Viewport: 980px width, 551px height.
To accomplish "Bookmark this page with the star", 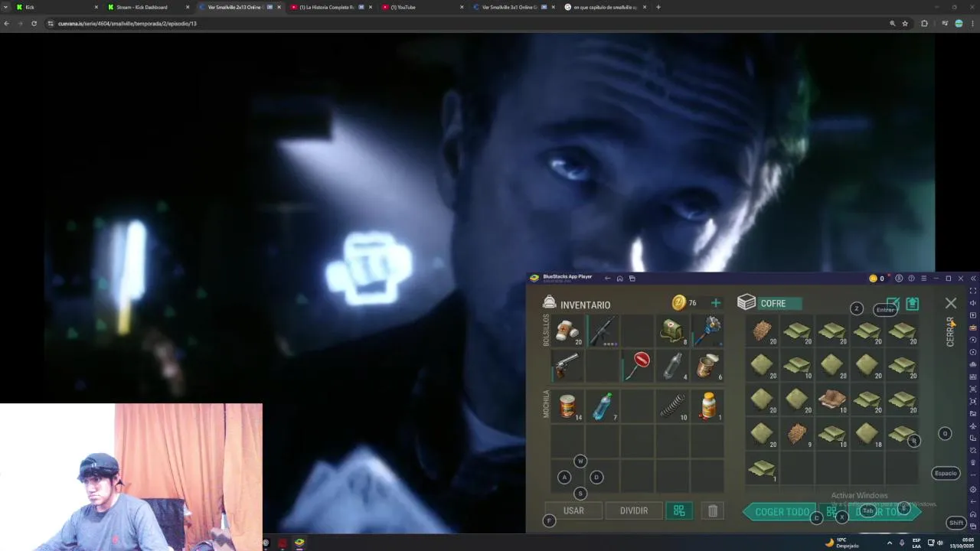I will click(x=905, y=24).
